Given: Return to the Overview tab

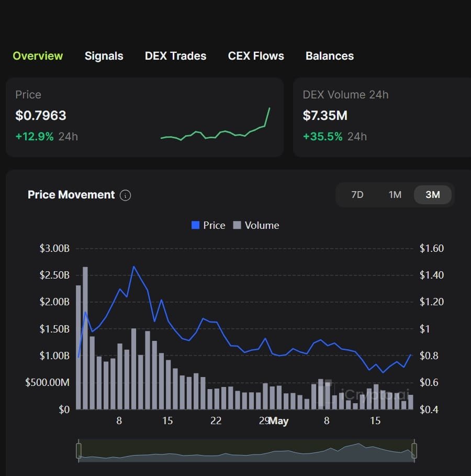Looking at the screenshot, I should [x=37, y=56].
